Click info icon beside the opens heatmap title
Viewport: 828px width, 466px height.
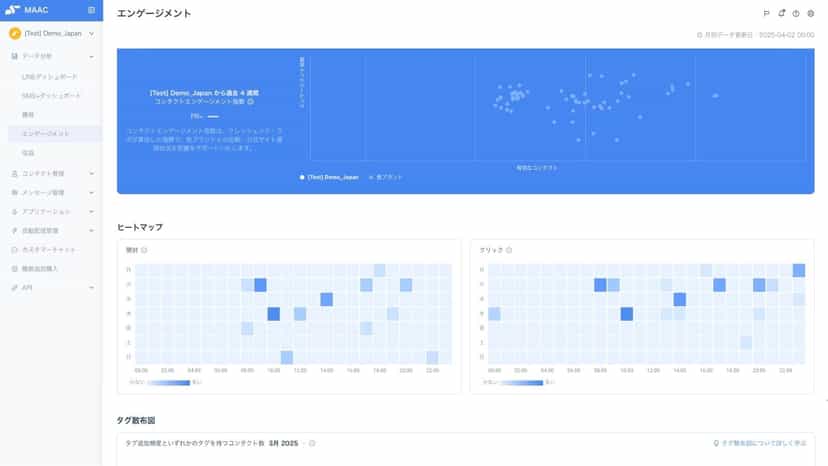(x=144, y=250)
